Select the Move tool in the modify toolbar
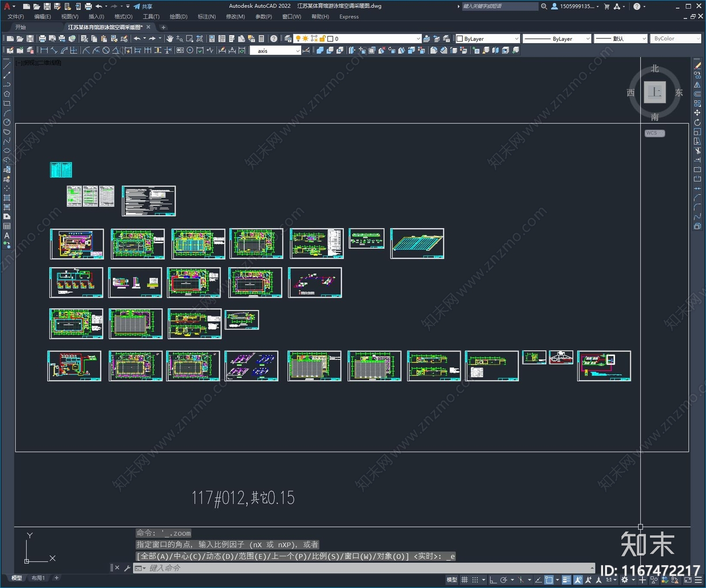This screenshot has width=706, height=588. (697, 113)
